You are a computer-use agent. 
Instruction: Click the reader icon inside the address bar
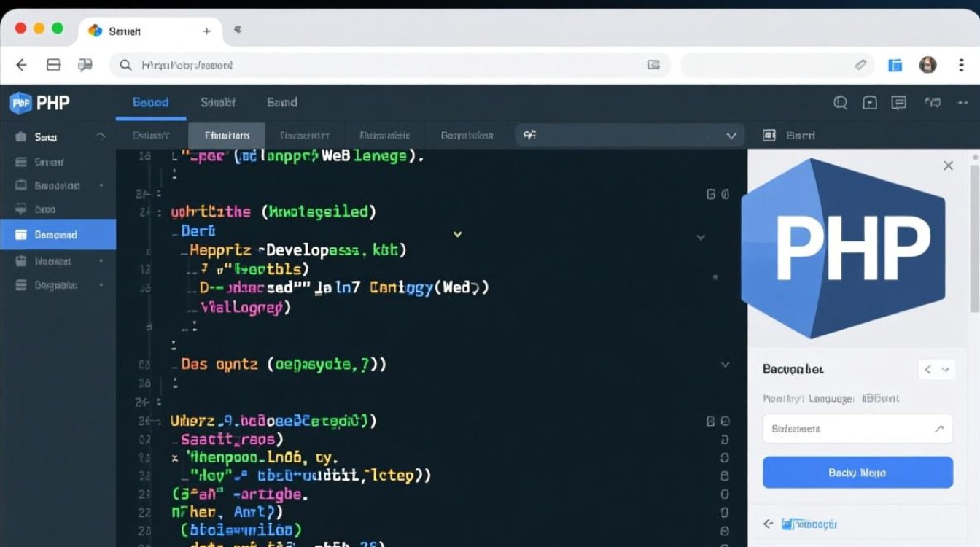coord(653,65)
